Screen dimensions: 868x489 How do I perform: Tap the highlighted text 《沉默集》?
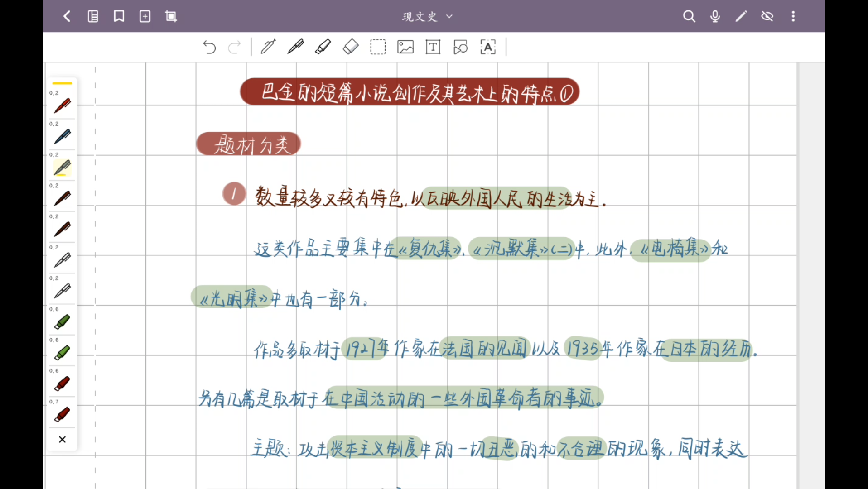(511, 249)
